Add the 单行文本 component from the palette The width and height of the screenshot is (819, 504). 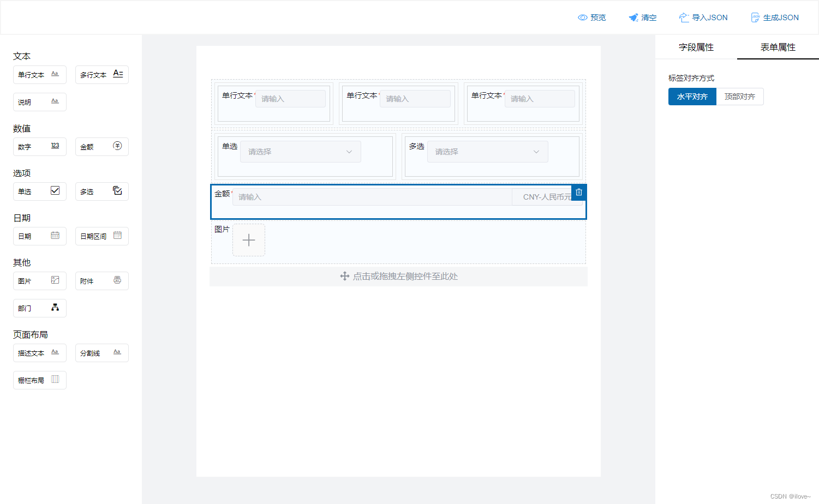pyautogui.click(x=40, y=75)
